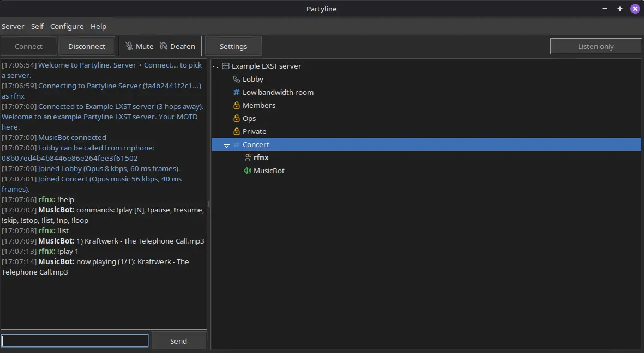Image resolution: width=644 pixels, height=353 pixels.
Task: Click the Connect button
Action: [29, 46]
